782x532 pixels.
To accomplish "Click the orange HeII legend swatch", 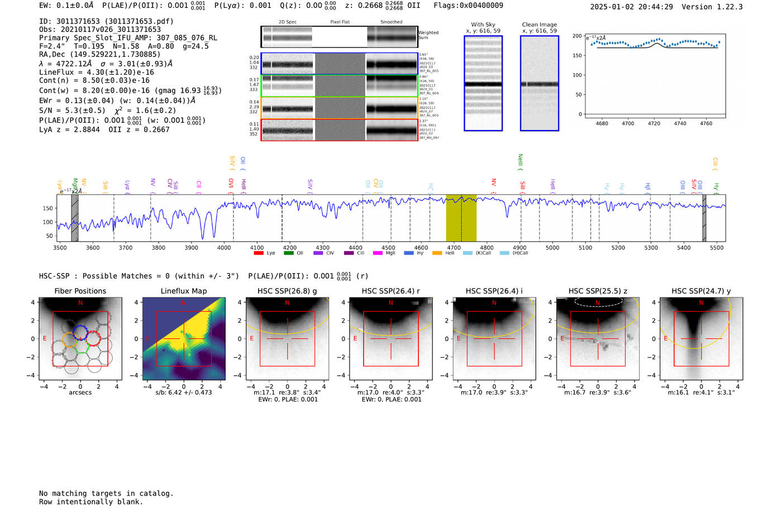I will click(437, 253).
